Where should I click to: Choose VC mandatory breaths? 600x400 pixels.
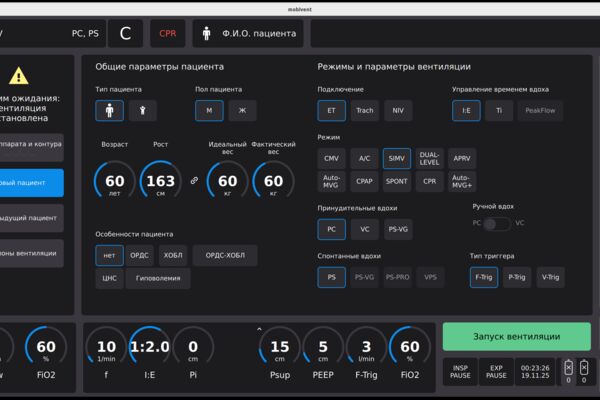point(365,229)
